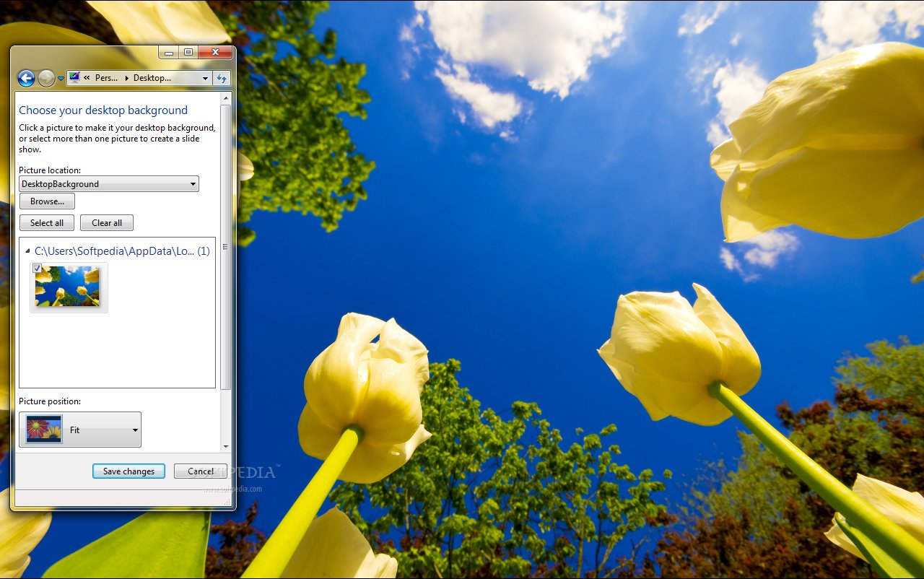Maximize the Desktop Background window
This screenshot has height=579, width=924.
[x=188, y=53]
